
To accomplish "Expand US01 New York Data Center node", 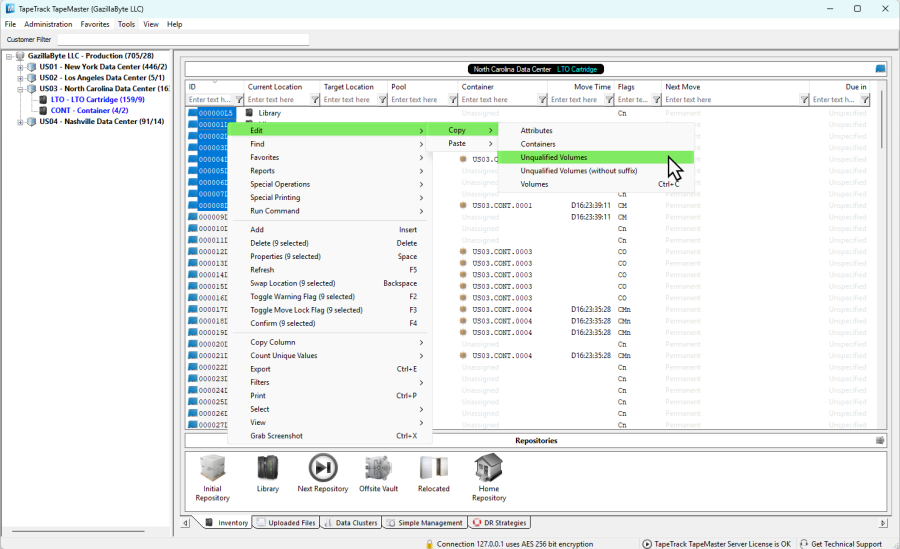I will click(x=20, y=67).
